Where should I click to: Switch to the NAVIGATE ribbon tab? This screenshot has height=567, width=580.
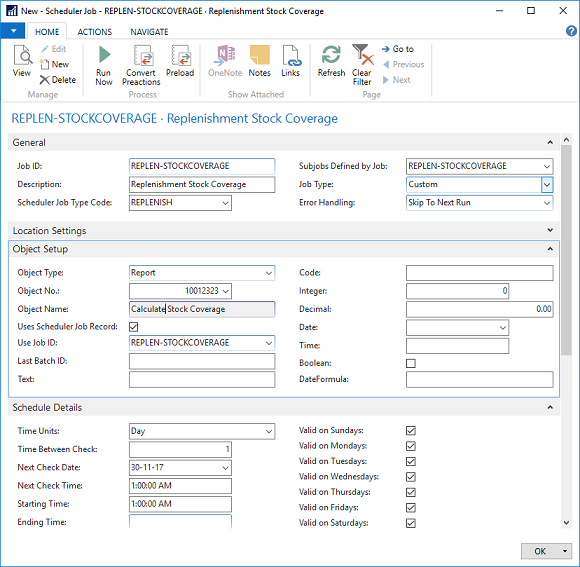point(149,32)
